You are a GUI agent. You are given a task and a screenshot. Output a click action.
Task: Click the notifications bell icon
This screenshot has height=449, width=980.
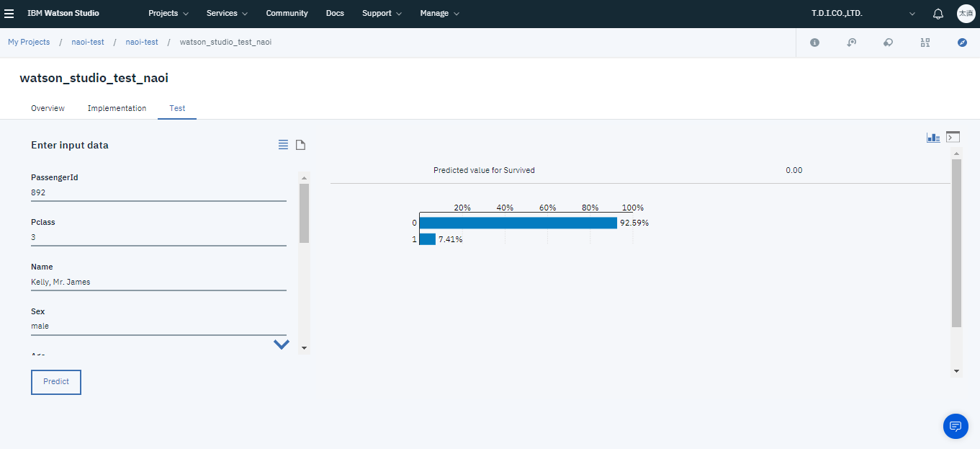(x=938, y=14)
